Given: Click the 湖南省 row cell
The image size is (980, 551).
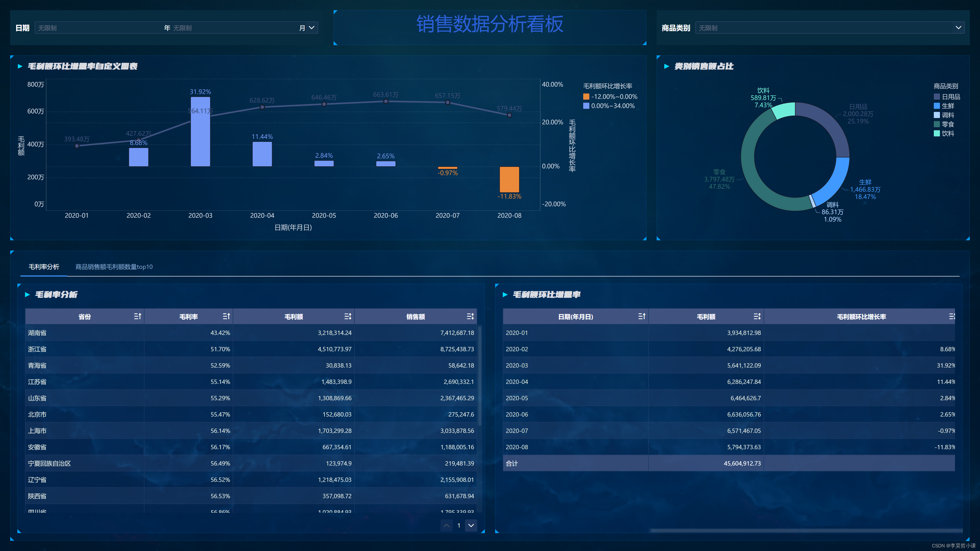Looking at the screenshot, I should coord(84,333).
